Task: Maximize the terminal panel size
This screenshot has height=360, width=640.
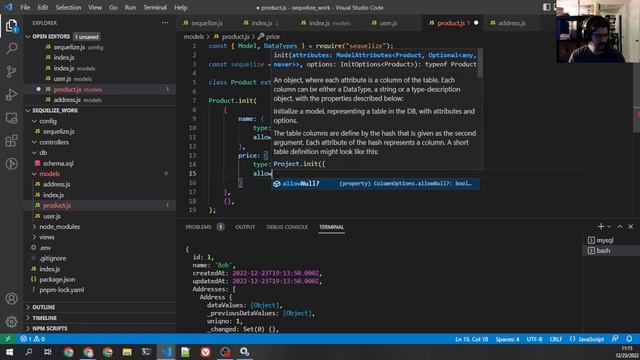Action: [x=620, y=227]
